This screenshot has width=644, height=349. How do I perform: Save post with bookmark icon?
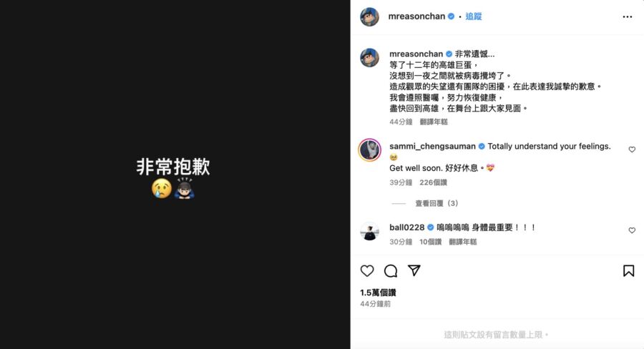coord(628,270)
